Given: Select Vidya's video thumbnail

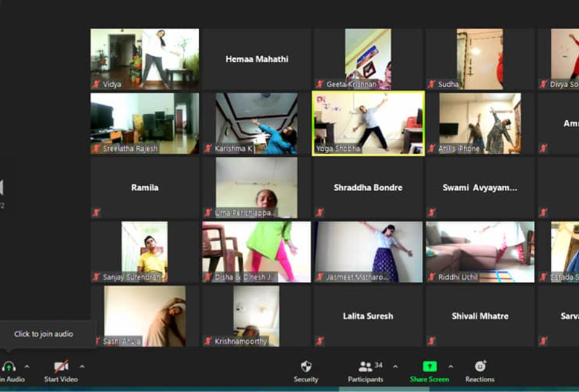Looking at the screenshot, I should pos(145,58).
